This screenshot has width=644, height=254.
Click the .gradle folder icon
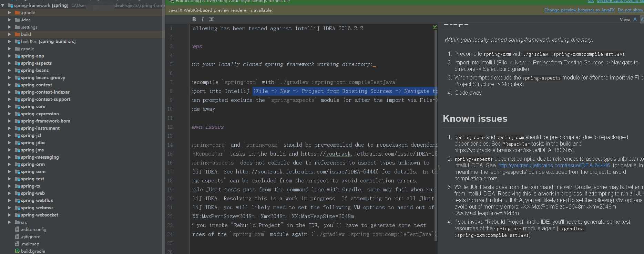(17, 13)
